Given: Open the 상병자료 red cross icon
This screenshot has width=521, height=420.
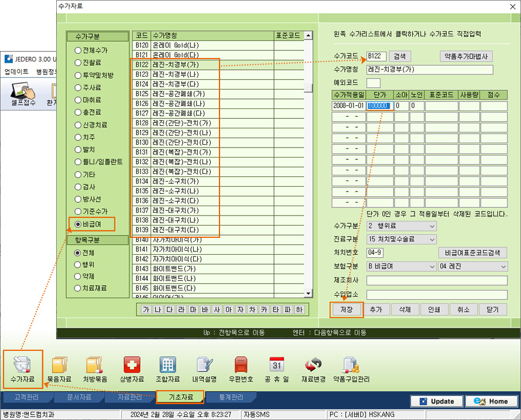Looking at the screenshot, I should pos(132,365).
